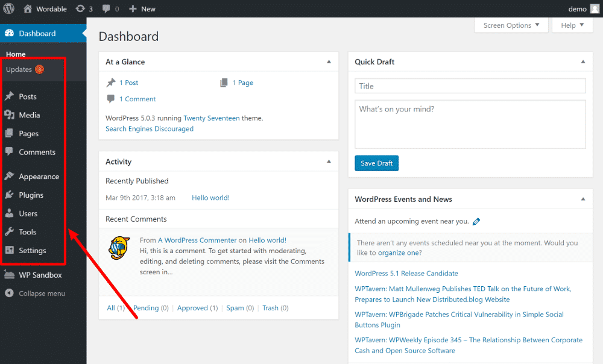The image size is (603, 364).
Task: Collapse the Activity panel
Action: [x=329, y=162]
